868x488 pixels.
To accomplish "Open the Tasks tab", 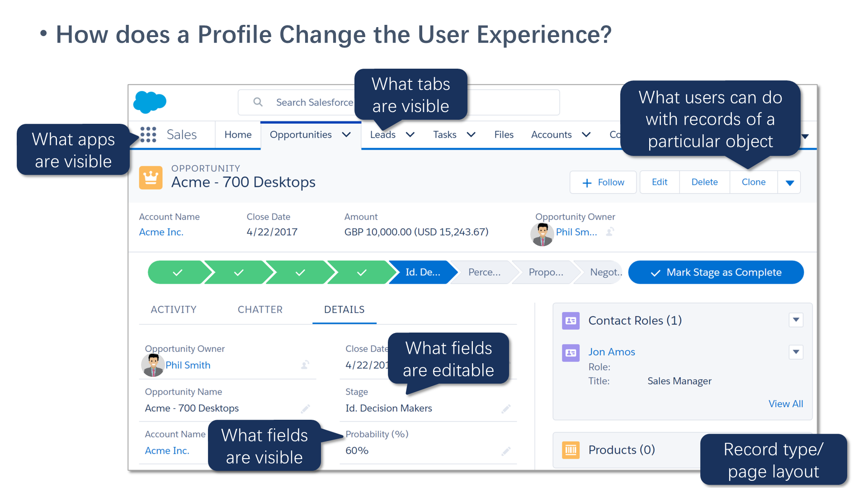I will [445, 135].
